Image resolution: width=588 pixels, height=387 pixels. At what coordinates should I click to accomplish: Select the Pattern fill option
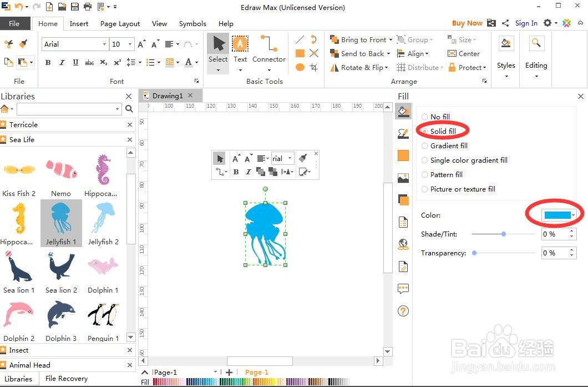pos(442,174)
